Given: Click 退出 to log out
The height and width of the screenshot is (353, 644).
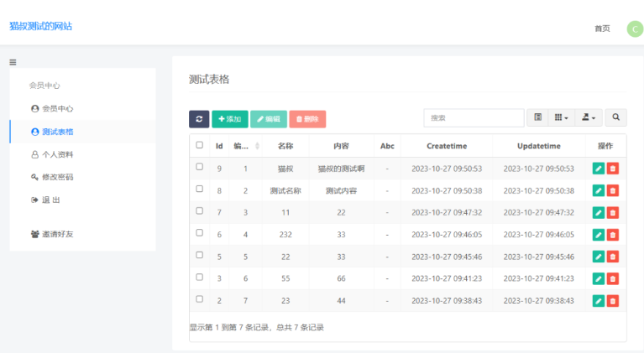Looking at the screenshot, I should point(45,200).
